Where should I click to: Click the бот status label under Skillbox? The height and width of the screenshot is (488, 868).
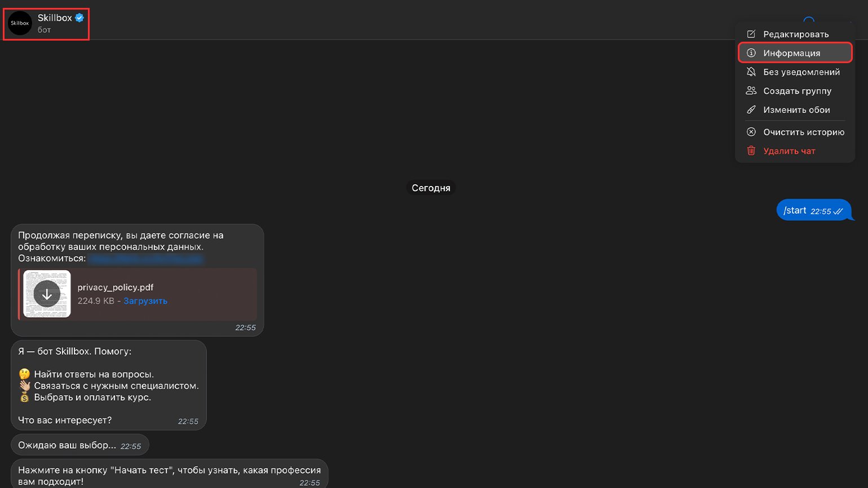45,30
